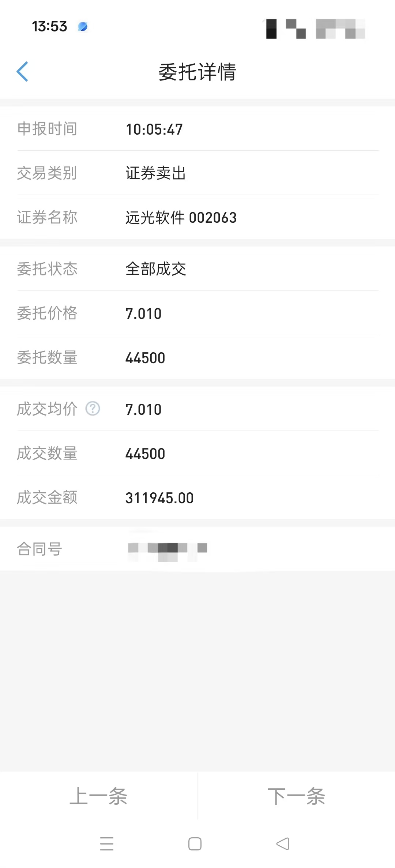The width and height of the screenshot is (395, 868).
Task: Tap the Android home square icon
Action: [x=195, y=844]
